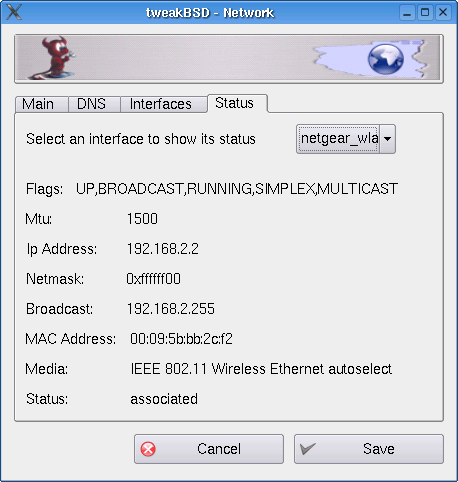
Task: Click the checkmark icon on Save
Action: click(307, 449)
